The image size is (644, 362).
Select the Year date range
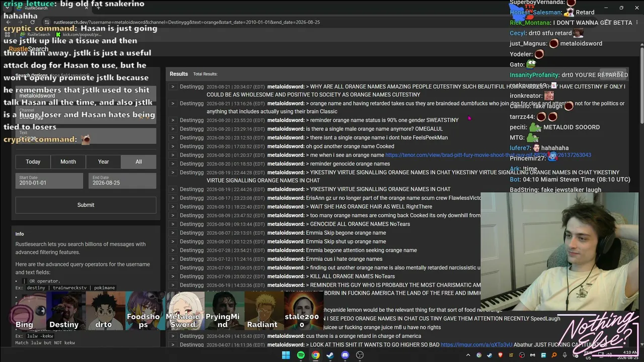(x=104, y=161)
